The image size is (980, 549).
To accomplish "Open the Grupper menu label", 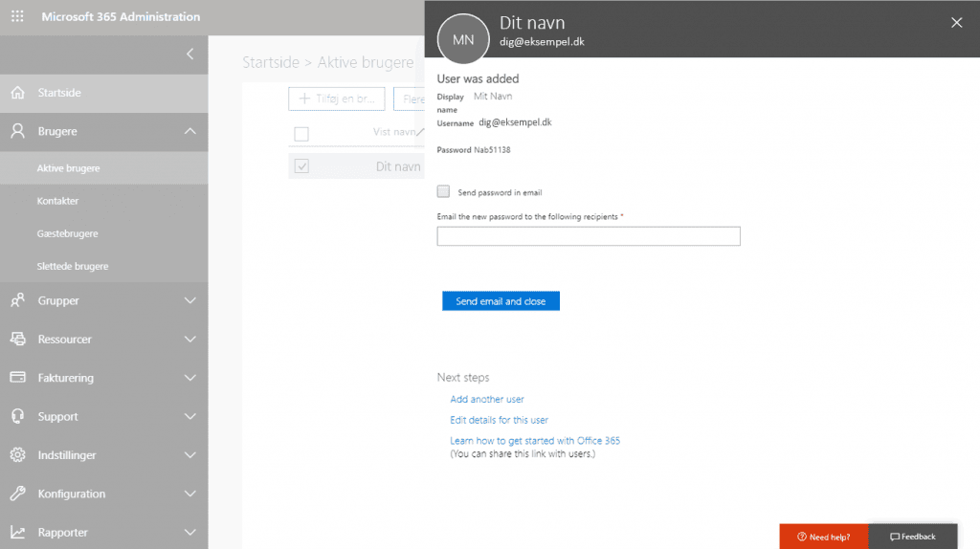I will 58,300.
